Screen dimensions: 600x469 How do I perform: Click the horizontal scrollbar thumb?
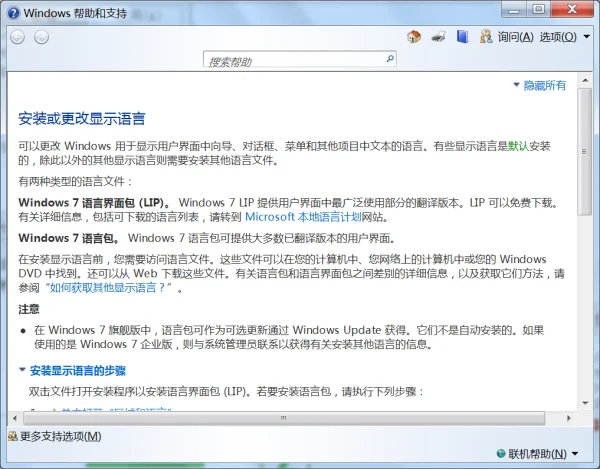(x=284, y=418)
